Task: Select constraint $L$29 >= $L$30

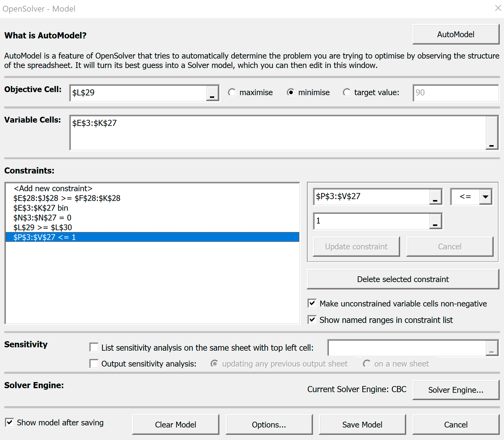Action: click(x=152, y=227)
